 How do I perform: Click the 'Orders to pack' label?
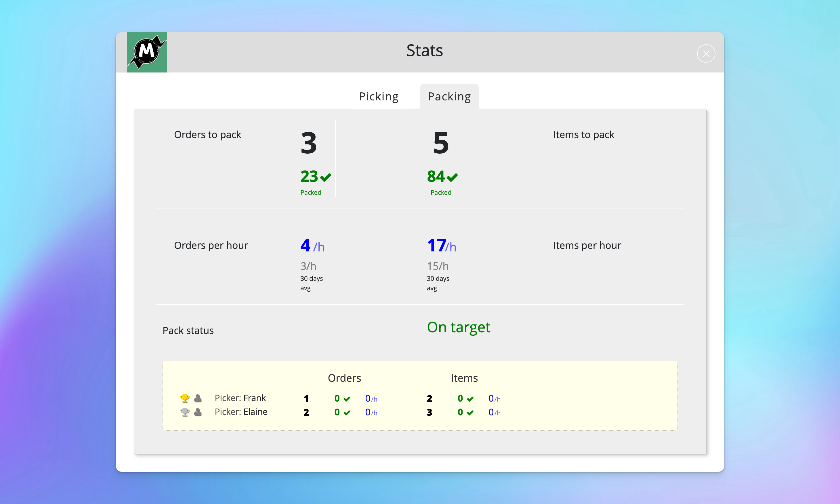207,135
